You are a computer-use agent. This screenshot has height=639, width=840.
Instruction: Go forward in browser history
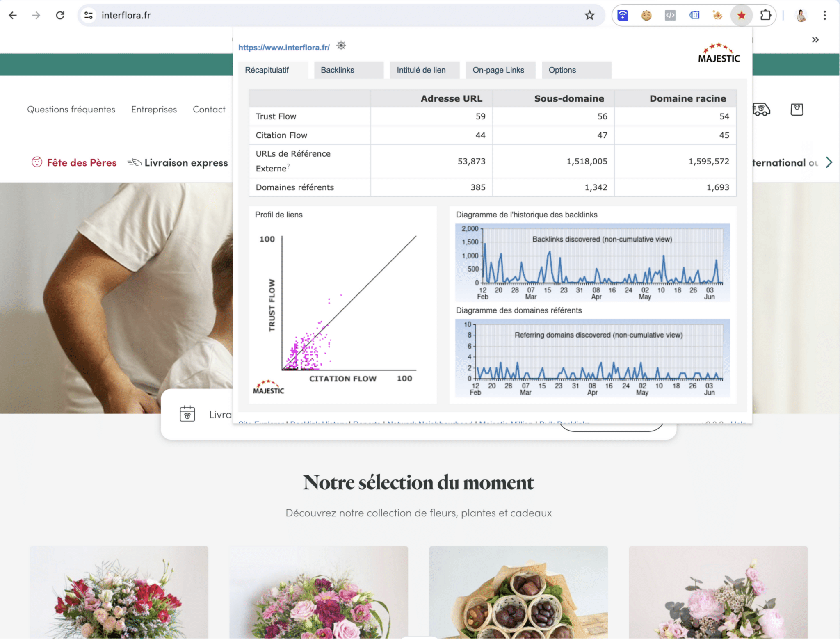37,16
